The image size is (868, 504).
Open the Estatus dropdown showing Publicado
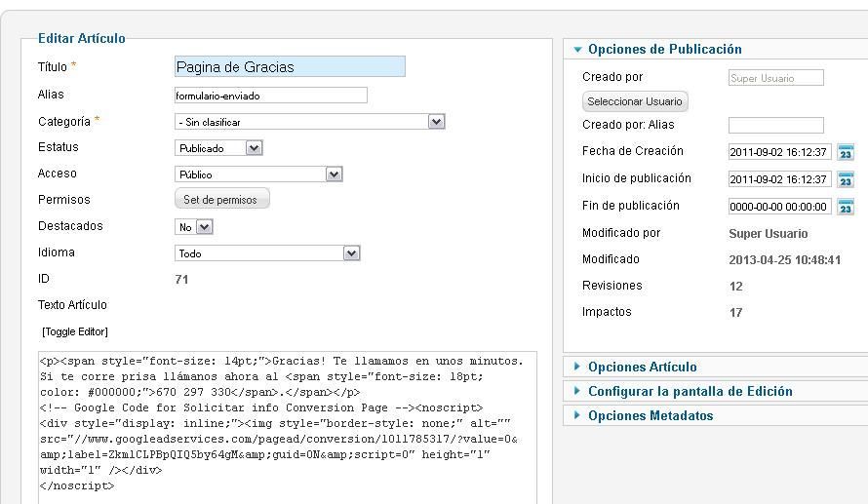218,148
